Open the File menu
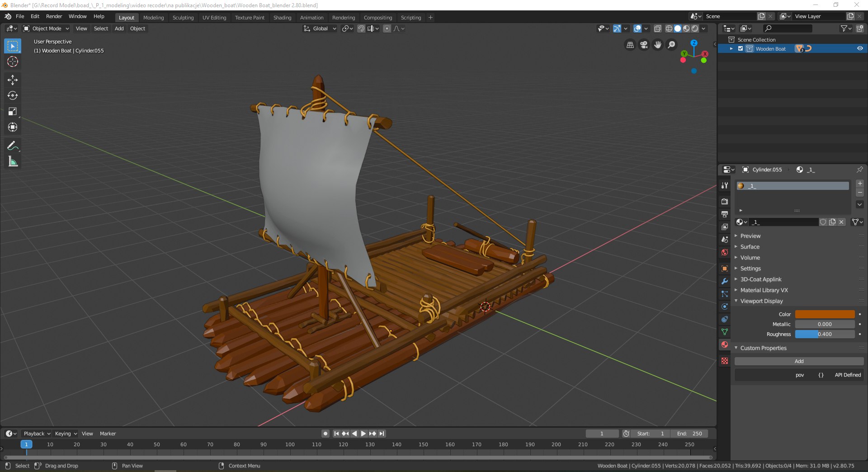 [x=20, y=16]
